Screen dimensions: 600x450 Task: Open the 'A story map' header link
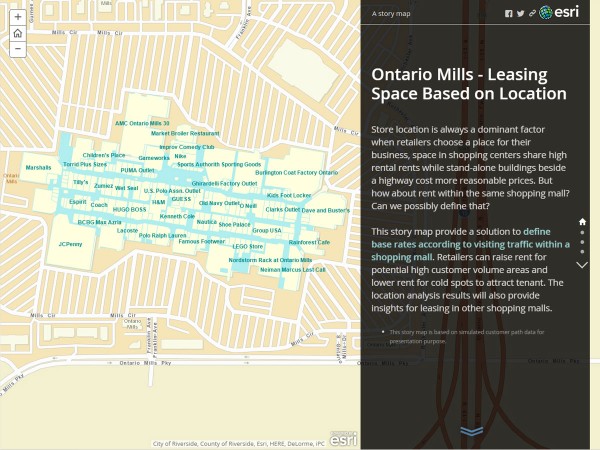click(390, 14)
